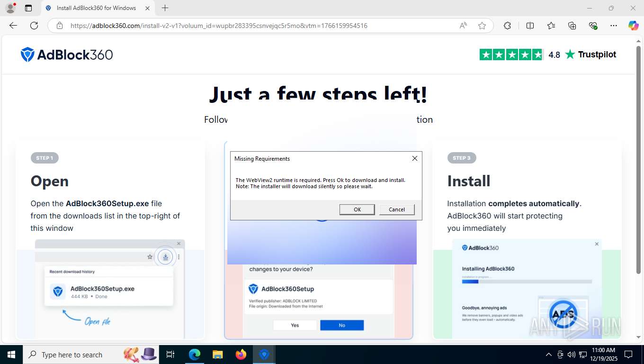Close the AdBlock360 tab
Viewport: 644px width, 364px height.
pyautogui.click(x=147, y=8)
